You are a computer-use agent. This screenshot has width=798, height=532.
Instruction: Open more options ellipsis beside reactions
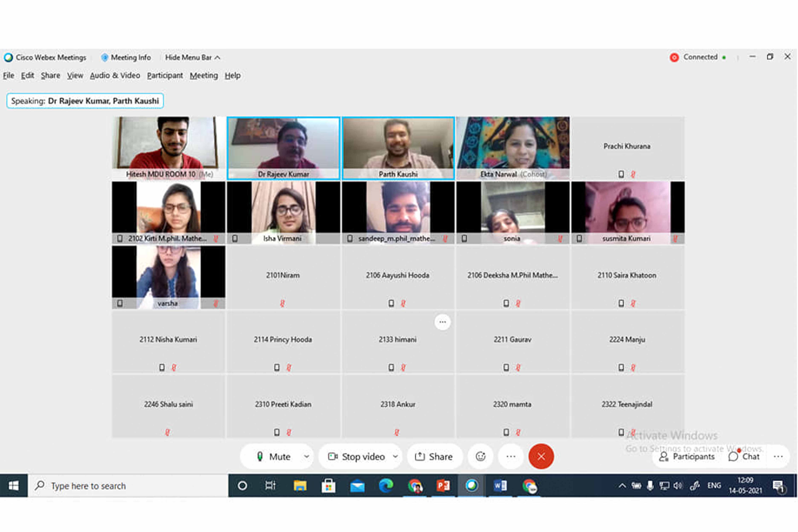pyautogui.click(x=511, y=457)
